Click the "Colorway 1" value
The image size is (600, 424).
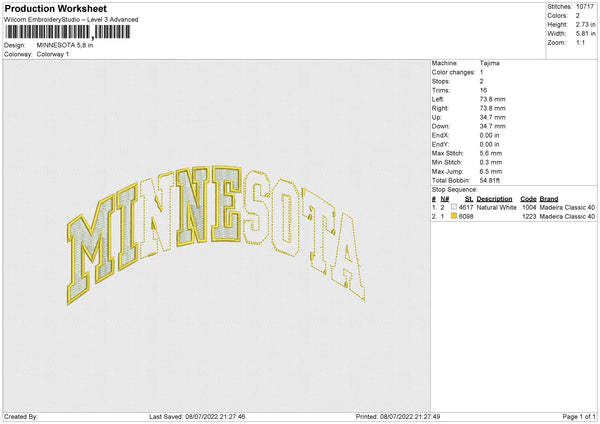(53, 54)
